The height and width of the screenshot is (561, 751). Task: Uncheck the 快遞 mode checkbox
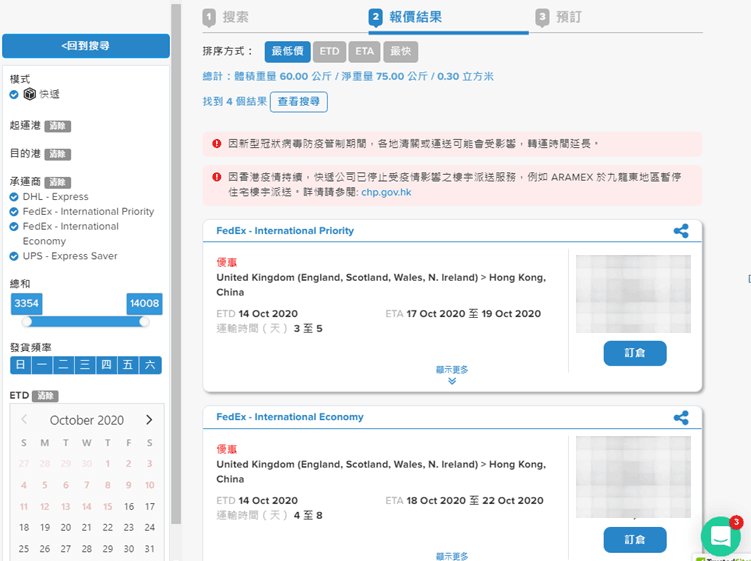pyautogui.click(x=14, y=95)
